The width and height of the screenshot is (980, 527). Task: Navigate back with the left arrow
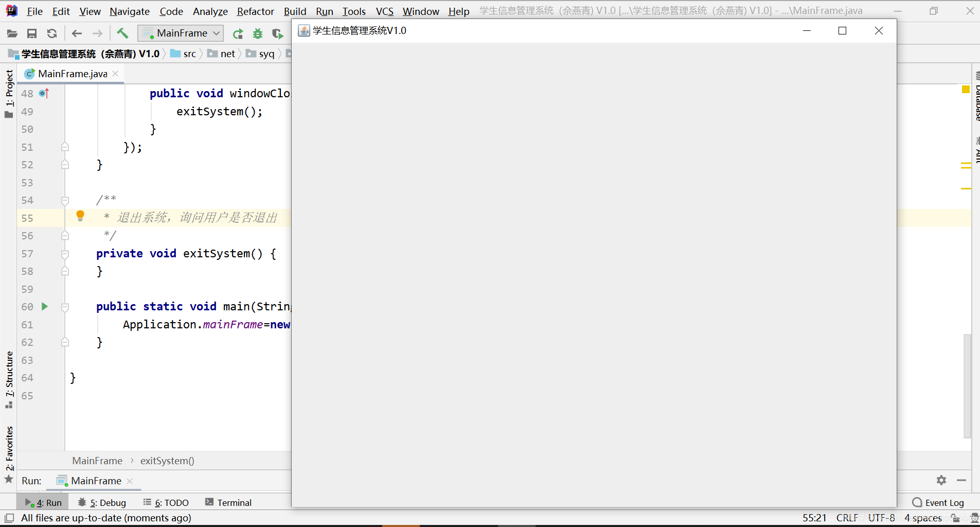pos(77,33)
